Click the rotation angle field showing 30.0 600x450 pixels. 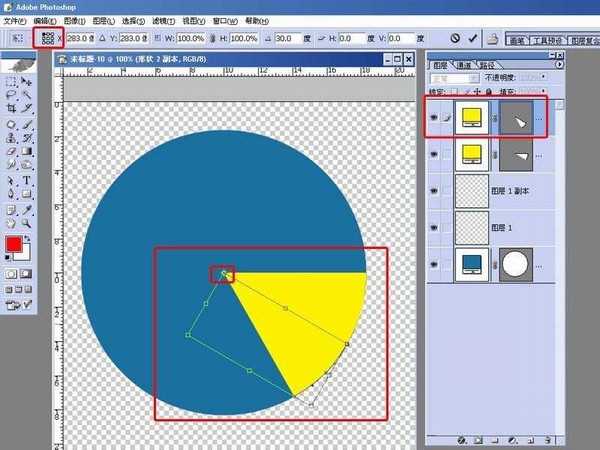coord(287,38)
